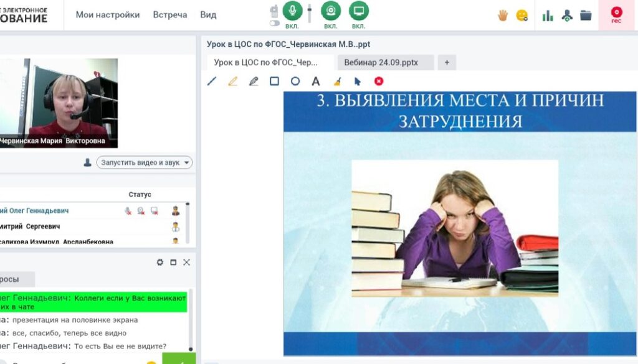Click Олег Геннадьевич's muted microphone status icon
The width and height of the screenshot is (638, 364).
(x=128, y=211)
